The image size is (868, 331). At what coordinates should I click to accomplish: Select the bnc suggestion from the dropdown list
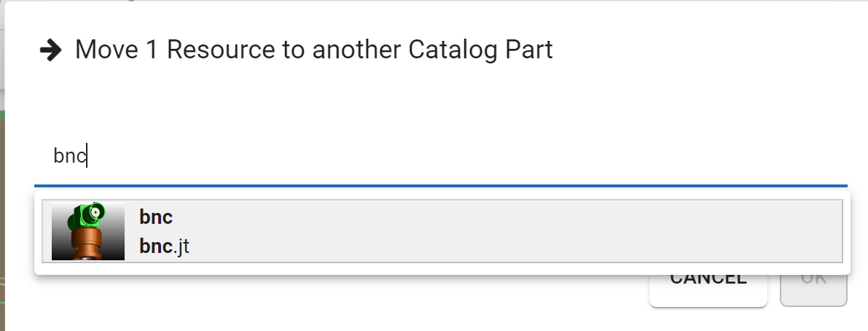[442, 231]
